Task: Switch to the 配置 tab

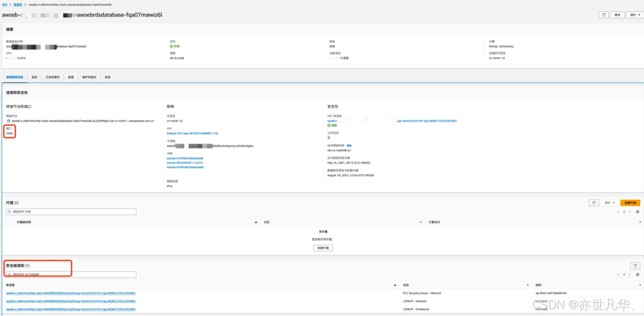Action: tap(71, 77)
